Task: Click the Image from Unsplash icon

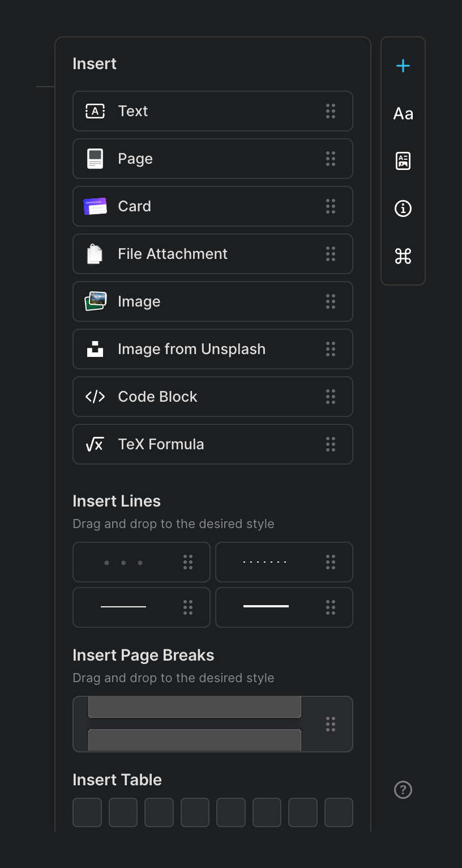Action: [95, 349]
